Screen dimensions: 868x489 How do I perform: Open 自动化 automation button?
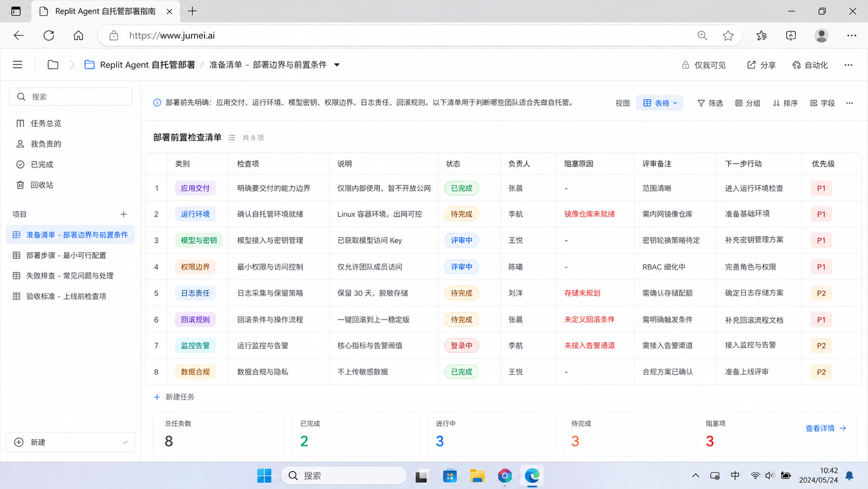coord(810,65)
